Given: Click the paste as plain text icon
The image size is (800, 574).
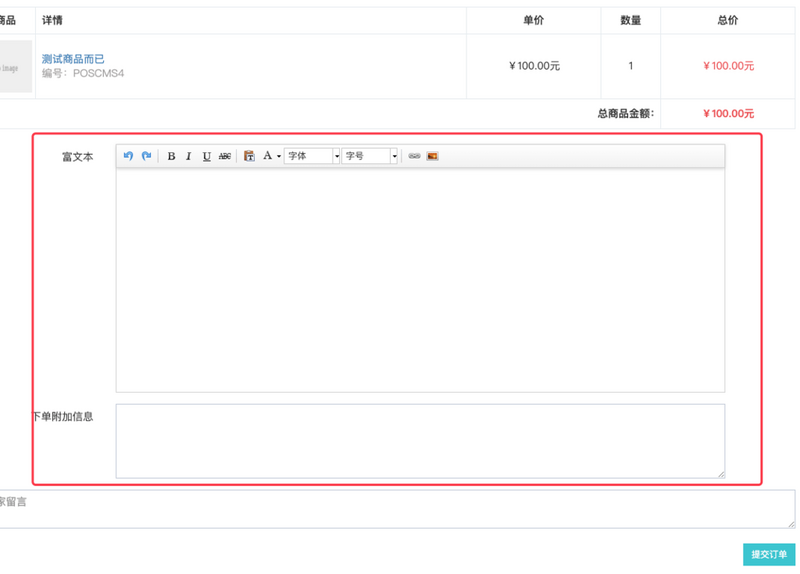Looking at the screenshot, I should click(249, 156).
